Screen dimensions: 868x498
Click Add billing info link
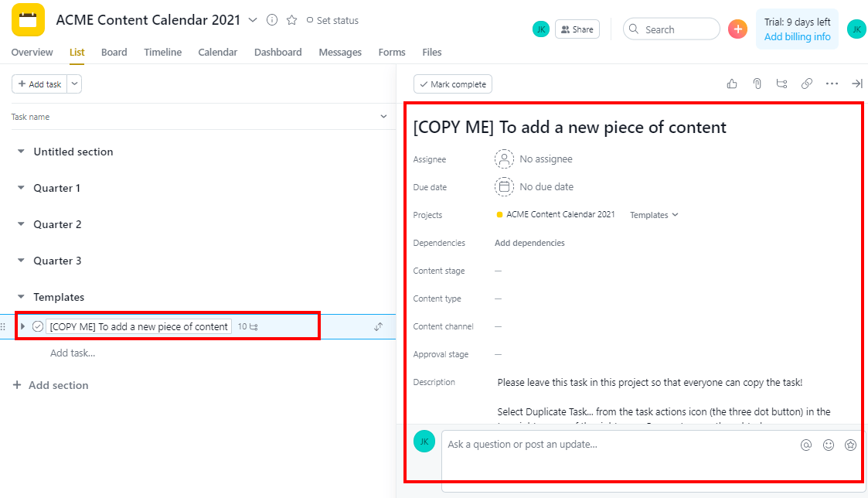pos(797,36)
